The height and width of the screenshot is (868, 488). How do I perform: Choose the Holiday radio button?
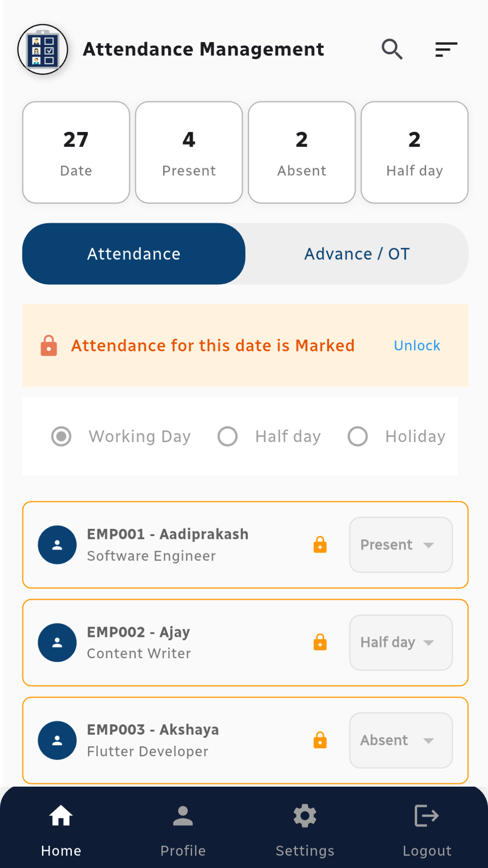click(358, 436)
